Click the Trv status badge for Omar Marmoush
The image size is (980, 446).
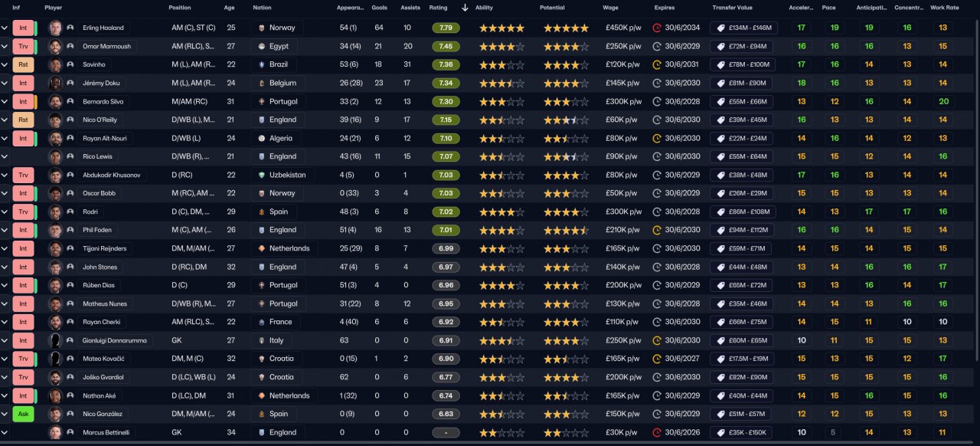[23, 46]
